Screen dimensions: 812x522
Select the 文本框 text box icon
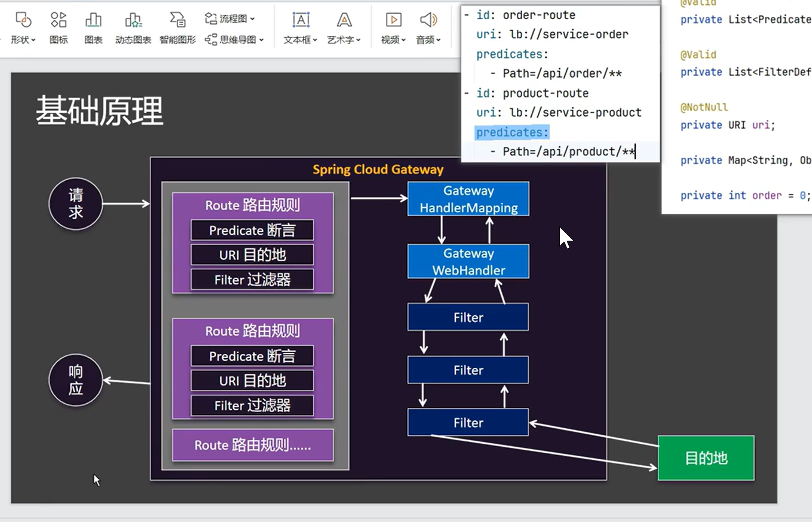(301, 20)
